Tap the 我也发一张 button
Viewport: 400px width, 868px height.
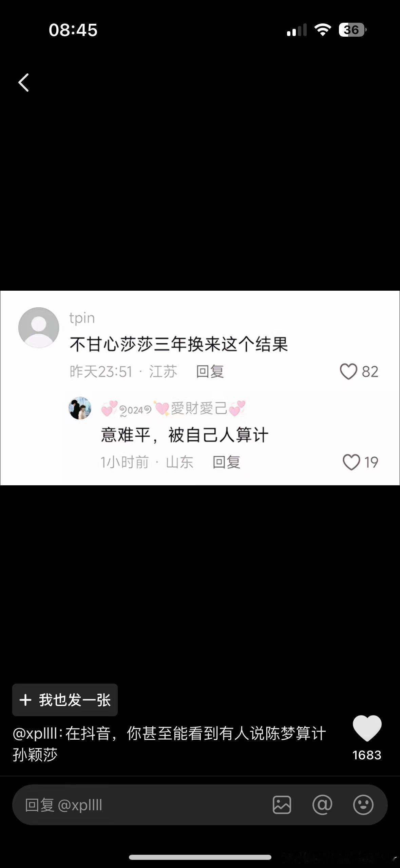pyautogui.click(x=65, y=700)
